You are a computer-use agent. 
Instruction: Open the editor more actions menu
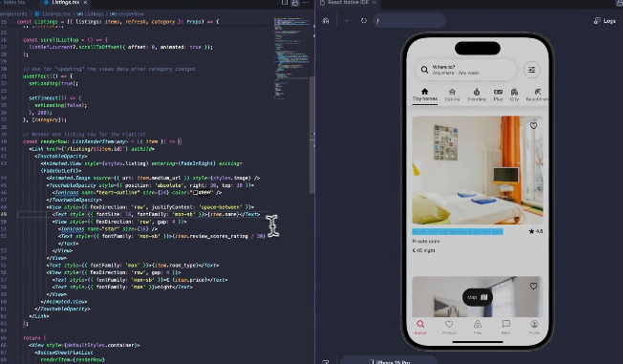[306, 2]
